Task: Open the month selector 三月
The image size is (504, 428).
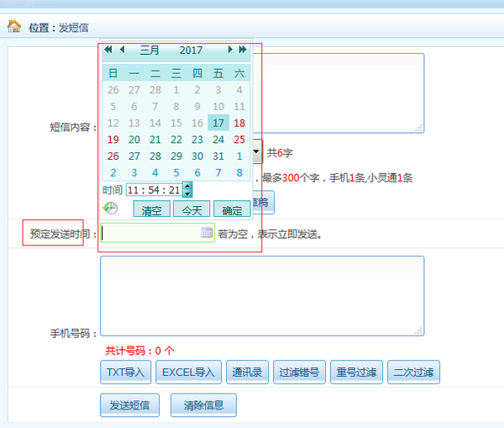Action: 150,50
